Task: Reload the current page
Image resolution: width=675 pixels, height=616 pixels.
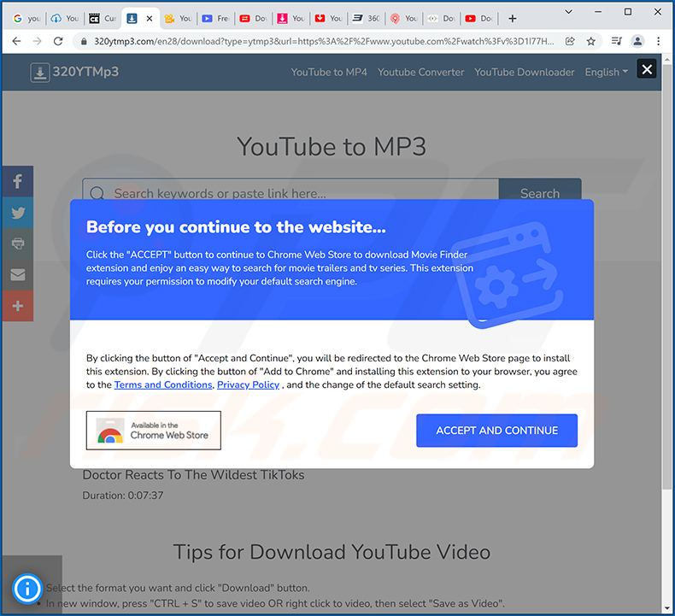Action: (x=58, y=41)
